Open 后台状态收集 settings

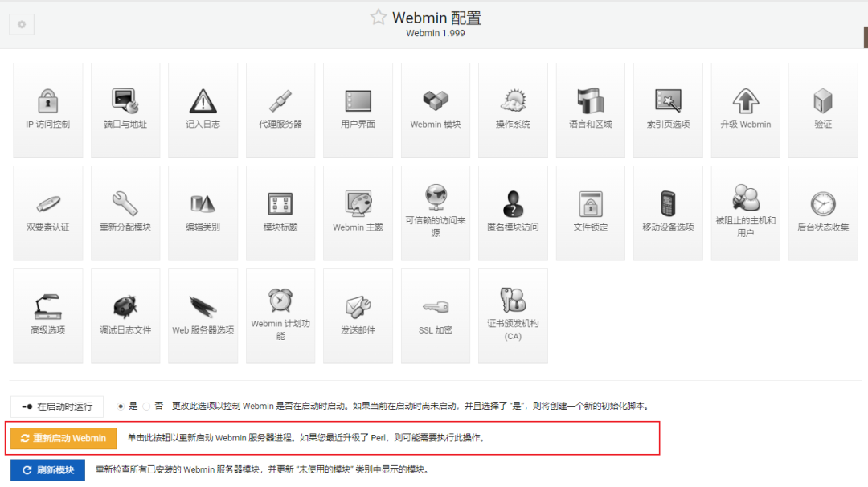coord(823,213)
